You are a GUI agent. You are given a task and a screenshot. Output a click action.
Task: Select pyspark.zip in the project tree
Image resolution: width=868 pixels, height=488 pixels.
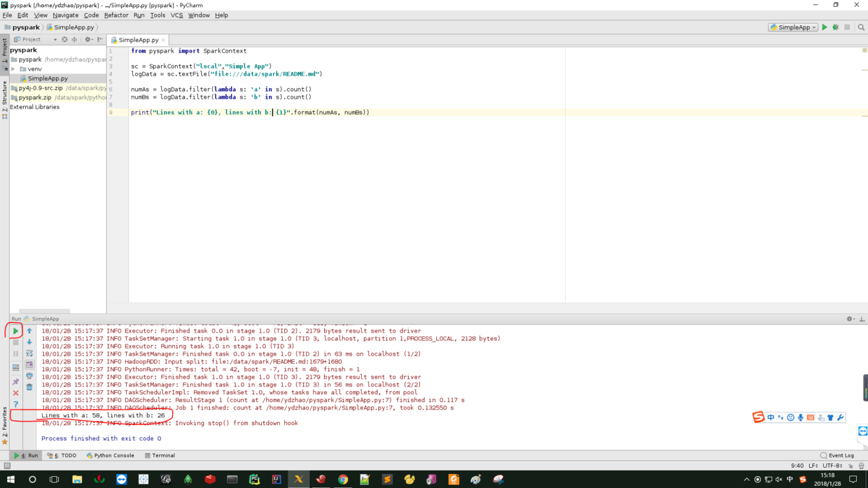(35, 98)
